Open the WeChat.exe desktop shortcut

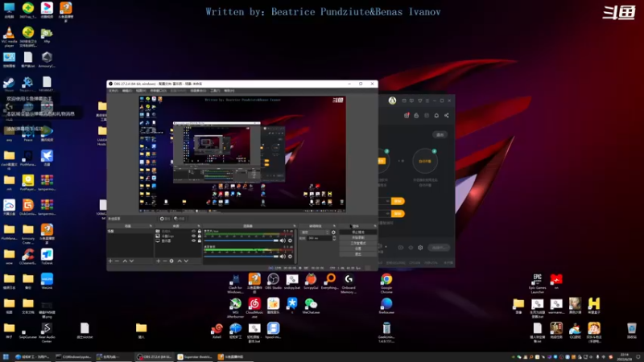coord(311,306)
